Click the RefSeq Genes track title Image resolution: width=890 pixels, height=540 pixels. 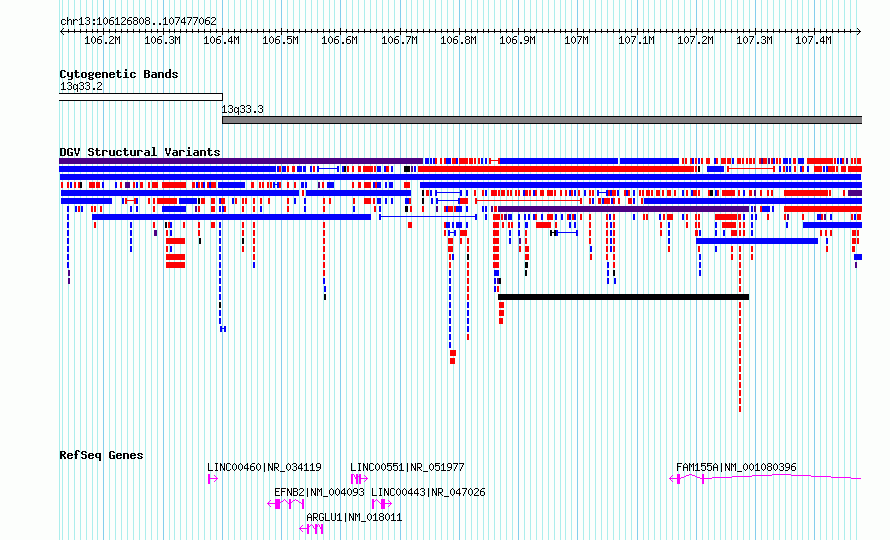point(101,455)
